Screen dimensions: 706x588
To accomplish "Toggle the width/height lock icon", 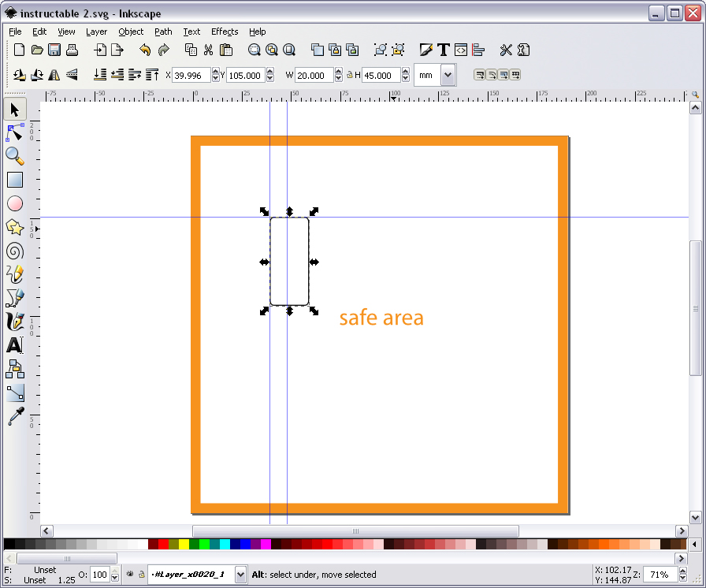I will coord(349,75).
